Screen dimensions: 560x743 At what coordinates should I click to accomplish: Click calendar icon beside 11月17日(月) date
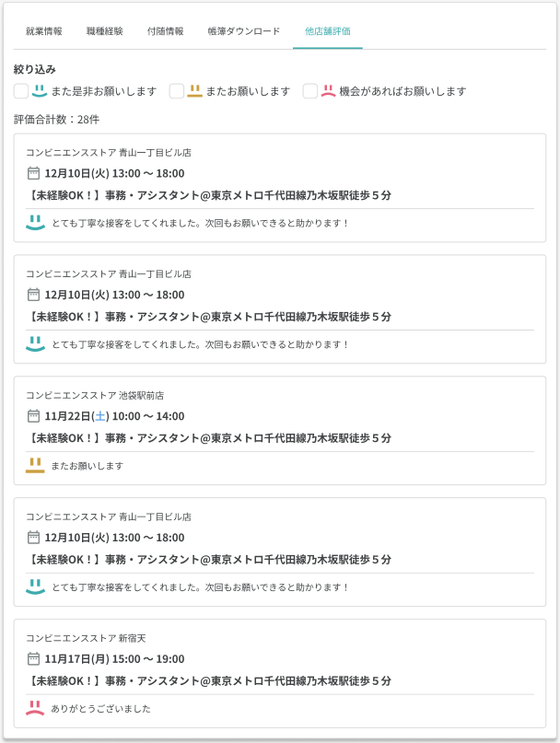[34, 659]
